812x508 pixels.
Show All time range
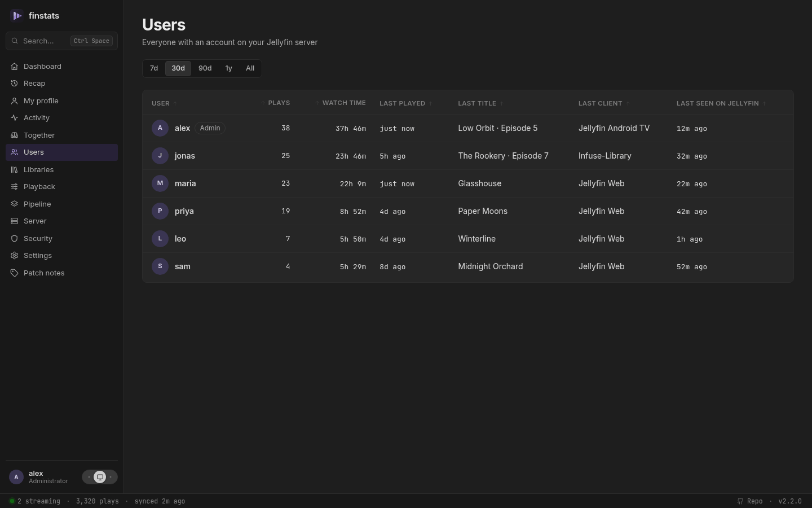250,68
